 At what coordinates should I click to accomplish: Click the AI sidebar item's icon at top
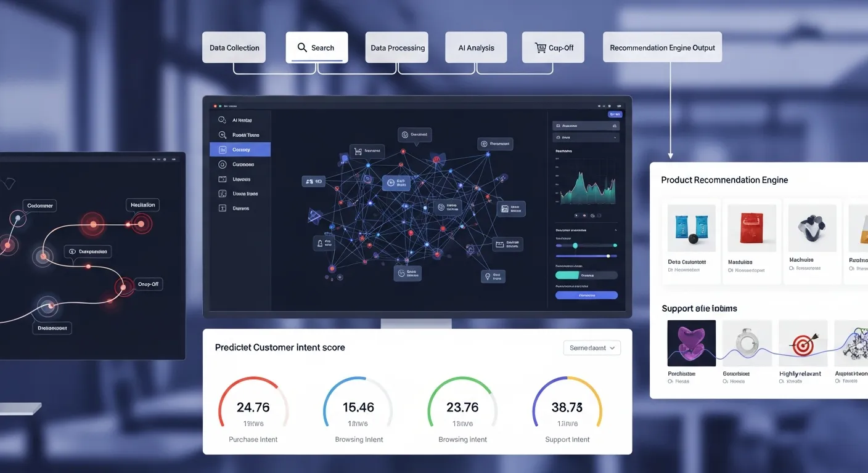(x=223, y=120)
